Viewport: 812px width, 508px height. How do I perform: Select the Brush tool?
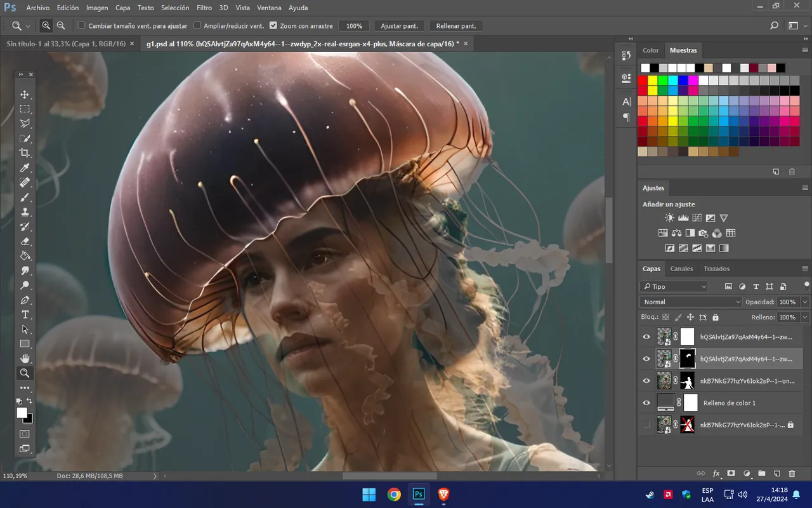[25, 197]
